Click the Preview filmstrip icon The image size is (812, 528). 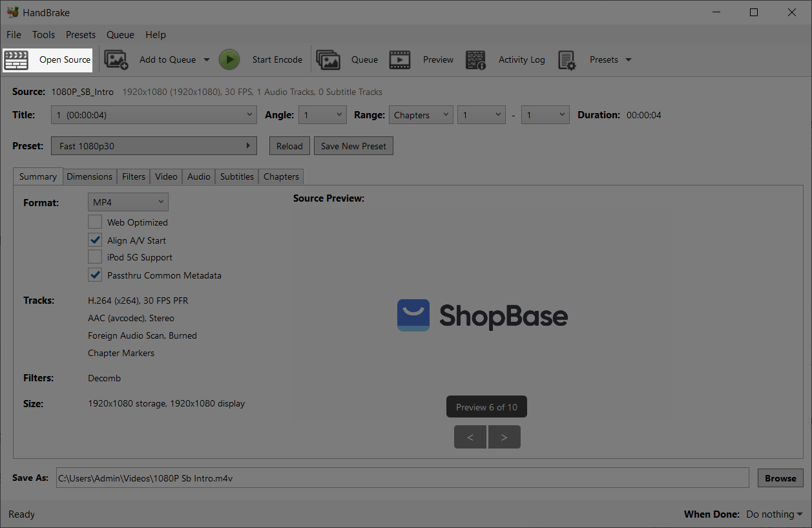(x=400, y=60)
